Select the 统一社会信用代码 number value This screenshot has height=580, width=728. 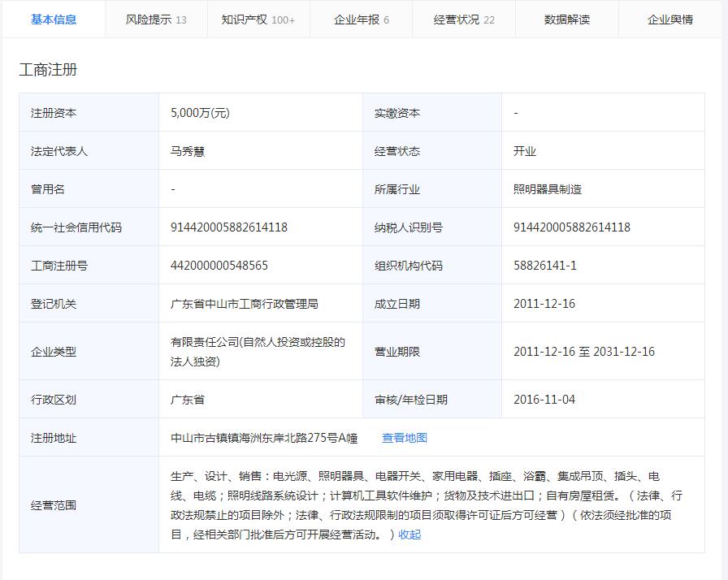[229, 227]
